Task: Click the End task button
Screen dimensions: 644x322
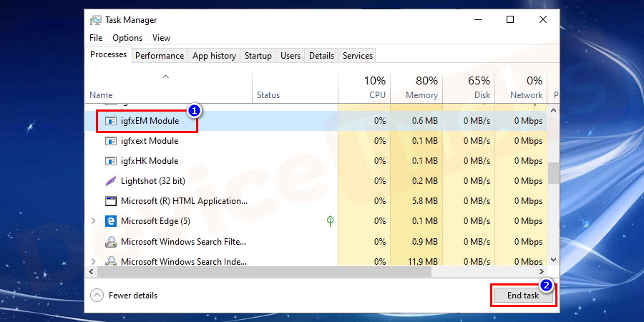Action: pyautogui.click(x=523, y=295)
